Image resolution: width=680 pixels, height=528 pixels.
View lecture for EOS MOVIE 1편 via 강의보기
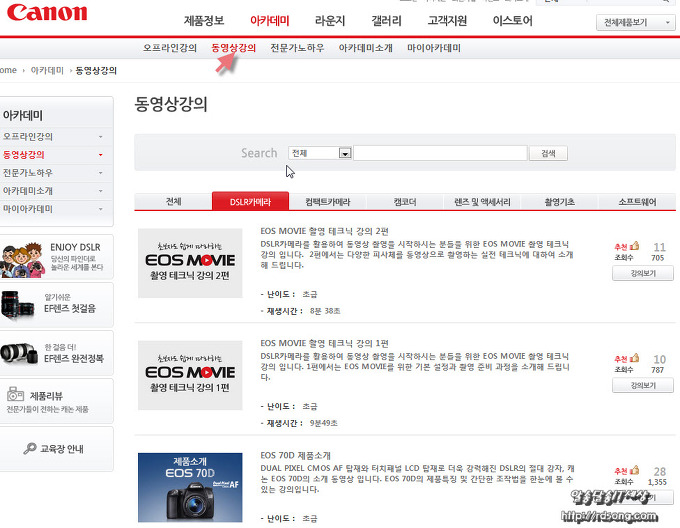643,385
